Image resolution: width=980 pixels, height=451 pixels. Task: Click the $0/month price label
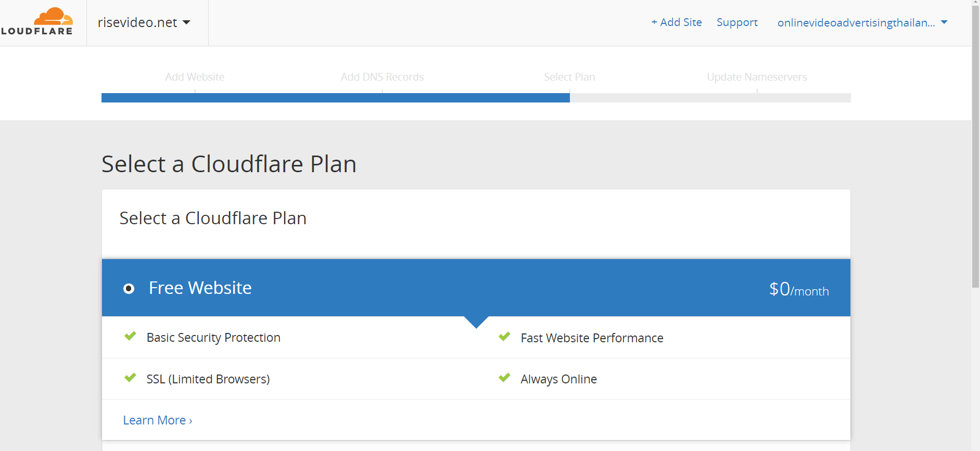[x=799, y=289]
